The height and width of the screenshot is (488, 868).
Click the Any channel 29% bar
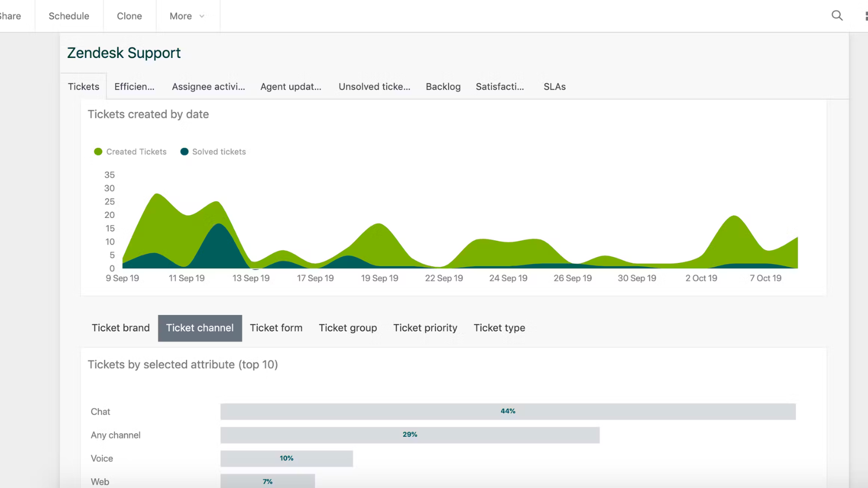pyautogui.click(x=410, y=435)
